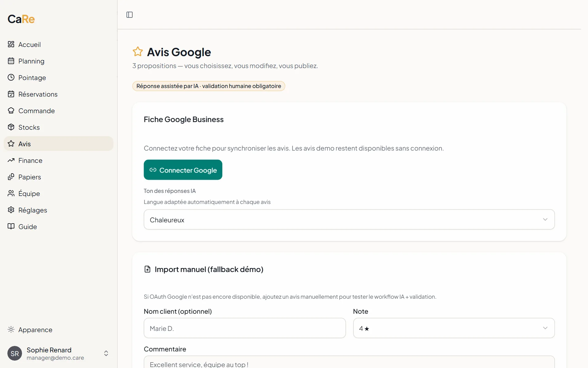Click the Finance trending arrow icon
The image size is (588, 368).
(11, 160)
